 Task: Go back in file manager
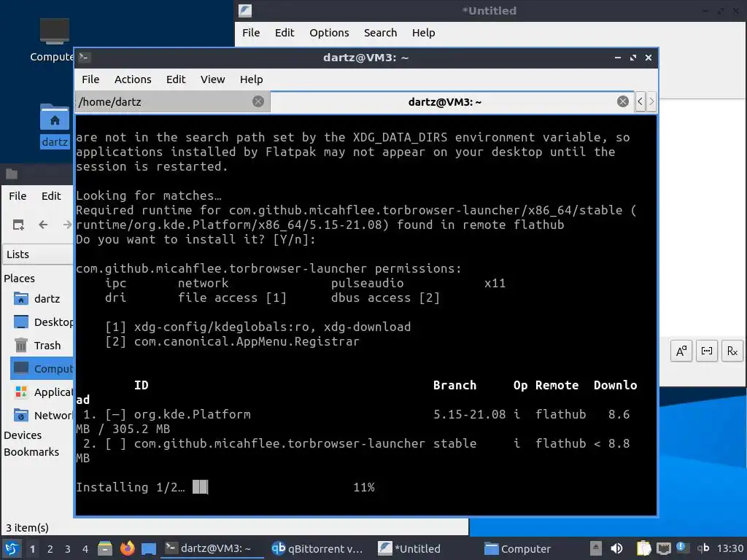pyautogui.click(x=43, y=225)
